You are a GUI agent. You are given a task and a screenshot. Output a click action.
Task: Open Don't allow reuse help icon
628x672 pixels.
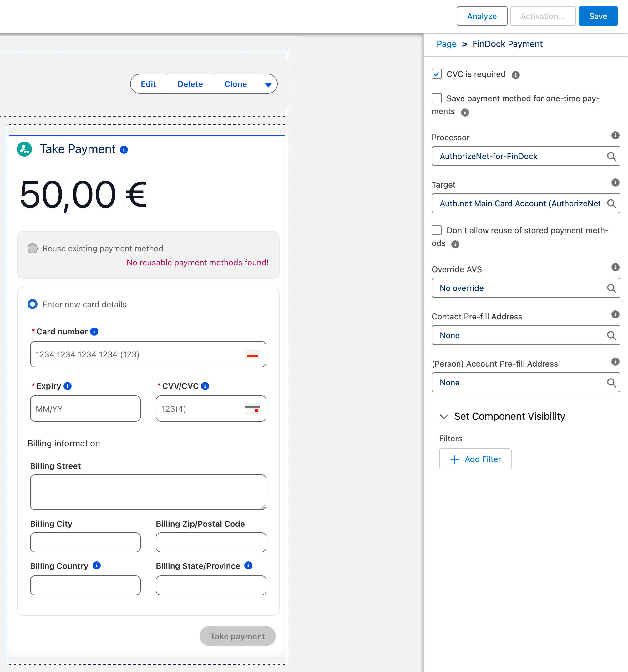456,244
